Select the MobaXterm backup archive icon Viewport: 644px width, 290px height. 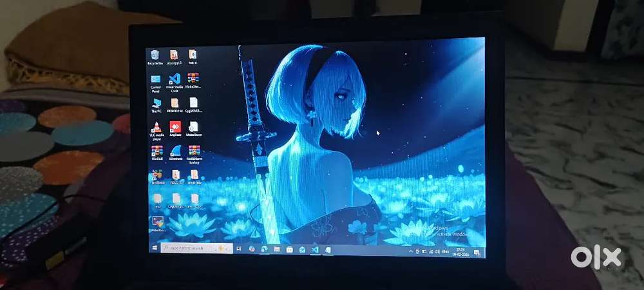[x=194, y=151]
